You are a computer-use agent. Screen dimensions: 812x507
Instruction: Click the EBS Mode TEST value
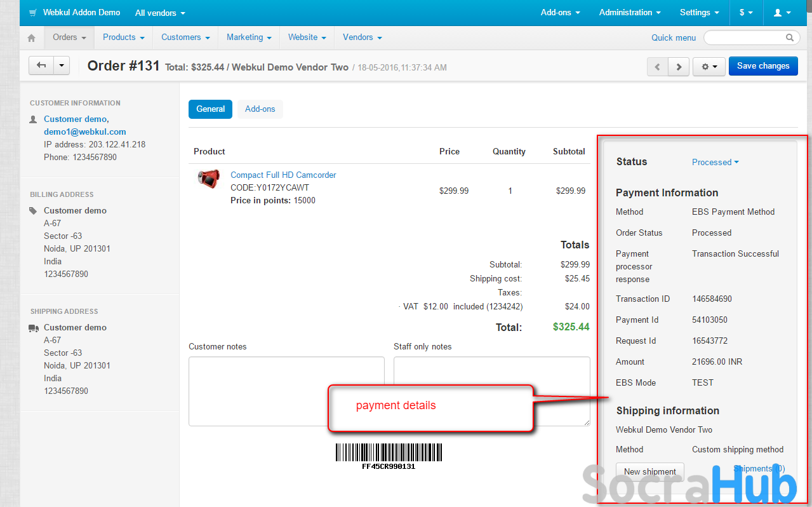pos(703,382)
